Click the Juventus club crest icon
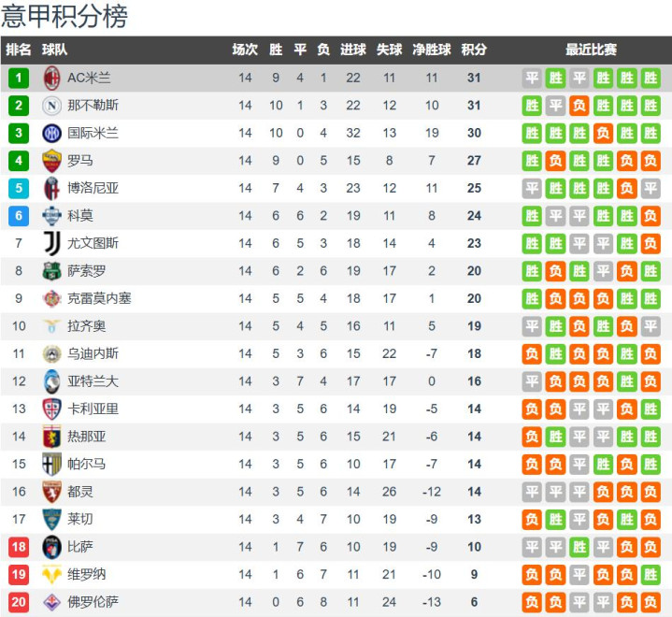672x617 pixels. [51, 243]
